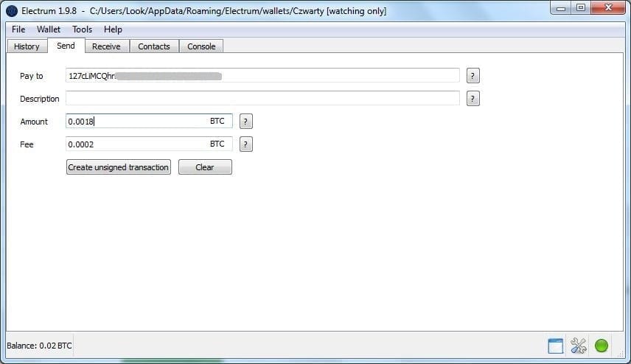Image resolution: width=631 pixels, height=364 pixels.
Task: Switch to the Console tab
Action: coord(201,46)
